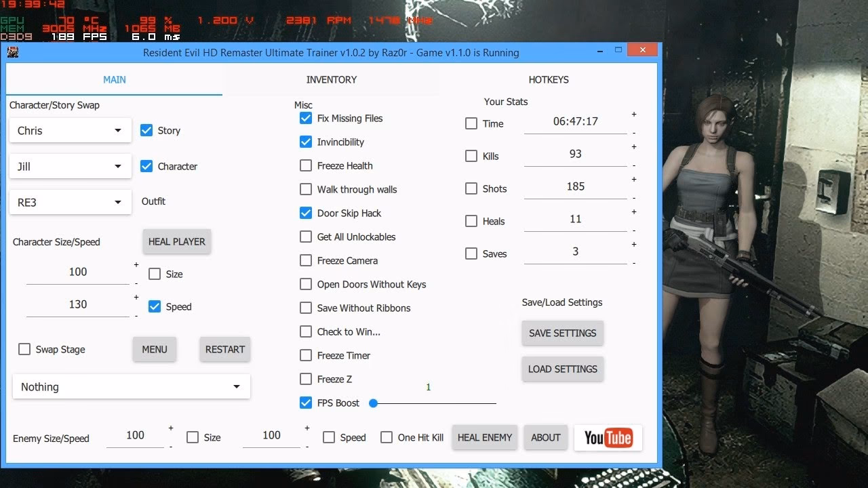868x488 pixels.
Task: Disable Door Skip Hack
Action: 306,213
